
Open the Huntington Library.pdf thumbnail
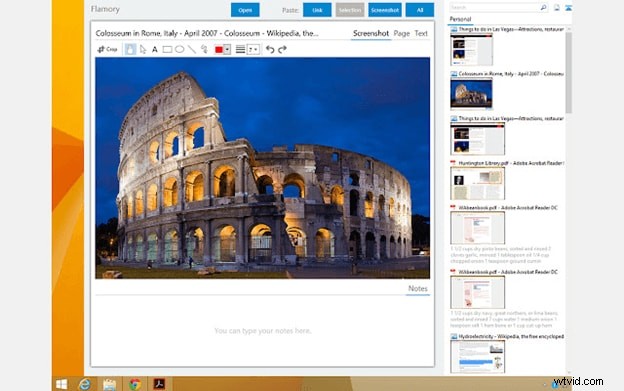click(478, 183)
